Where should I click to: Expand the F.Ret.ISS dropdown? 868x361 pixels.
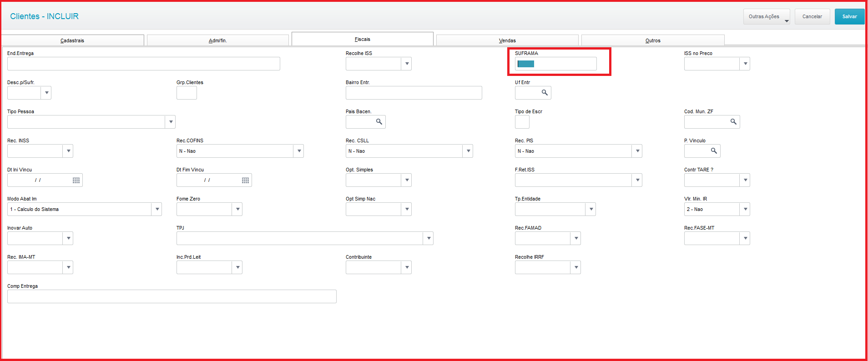point(637,180)
